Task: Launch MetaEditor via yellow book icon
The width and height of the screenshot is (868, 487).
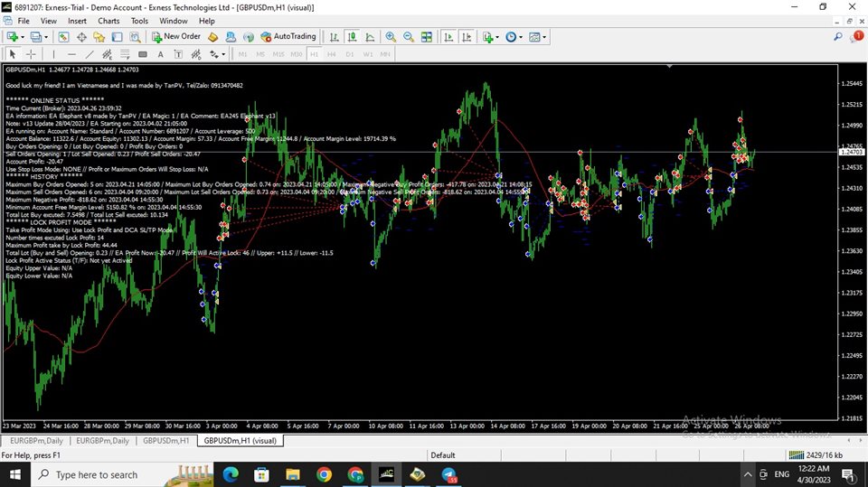Action: (x=213, y=37)
